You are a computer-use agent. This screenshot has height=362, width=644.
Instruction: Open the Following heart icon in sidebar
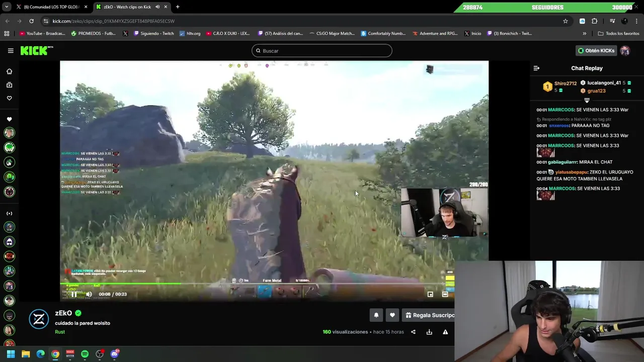tap(9, 98)
